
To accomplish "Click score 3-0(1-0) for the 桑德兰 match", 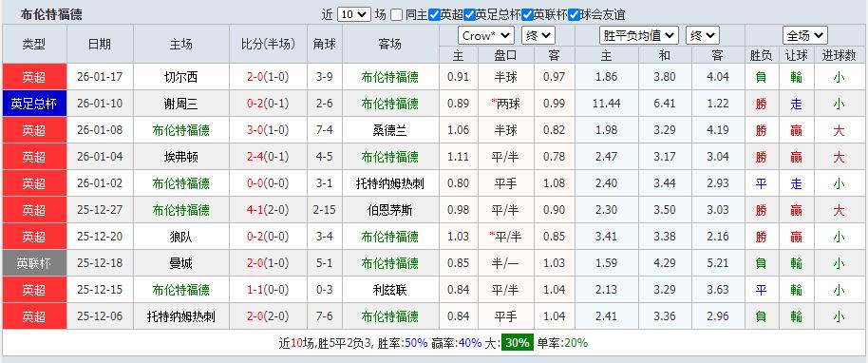I will pyautogui.click(x=268, y=130).
